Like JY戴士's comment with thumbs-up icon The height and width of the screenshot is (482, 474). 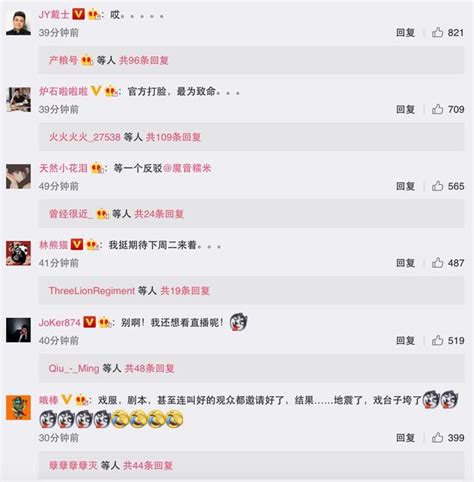pyautogui.click(x=437, y=32)
